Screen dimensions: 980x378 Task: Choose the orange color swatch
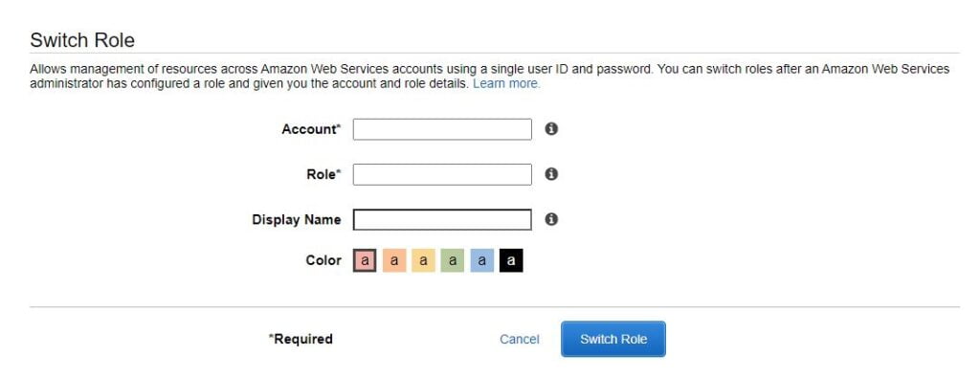pyautogui.click(x=394, y=260)
